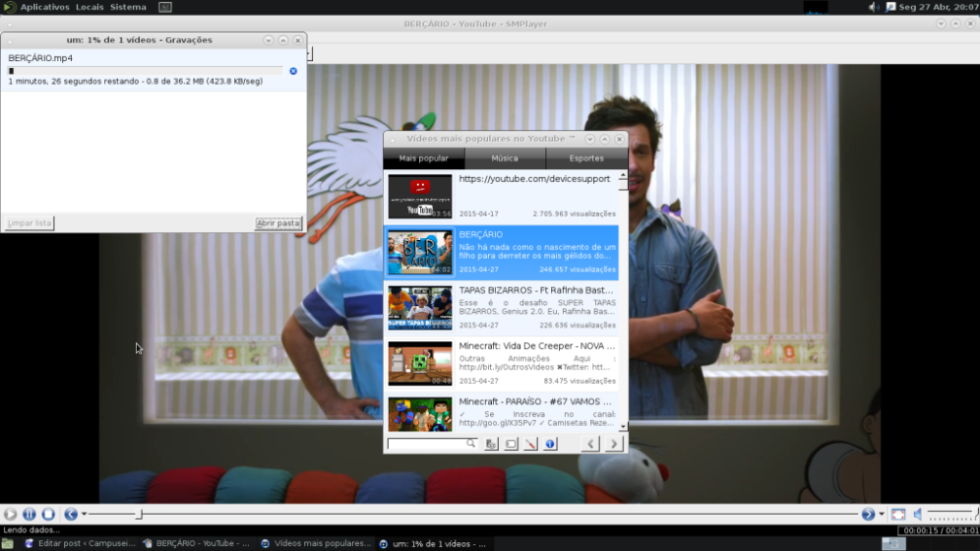Switch to the Esportes tab
This screenshot has height=551, width=980.
pyautogui.click(x=586, y=158)
